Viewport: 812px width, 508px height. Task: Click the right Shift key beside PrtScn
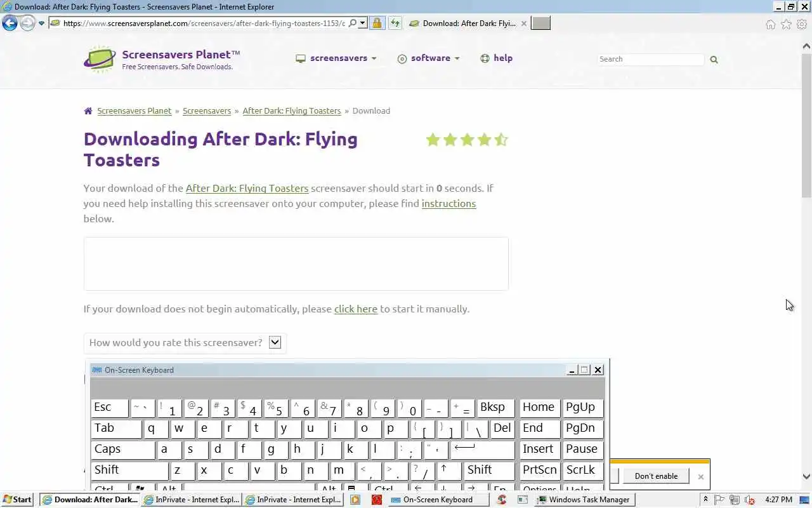tap(489, 471)
